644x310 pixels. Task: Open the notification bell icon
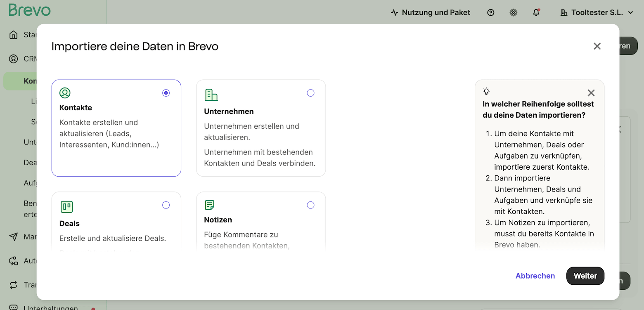(536, 12)
